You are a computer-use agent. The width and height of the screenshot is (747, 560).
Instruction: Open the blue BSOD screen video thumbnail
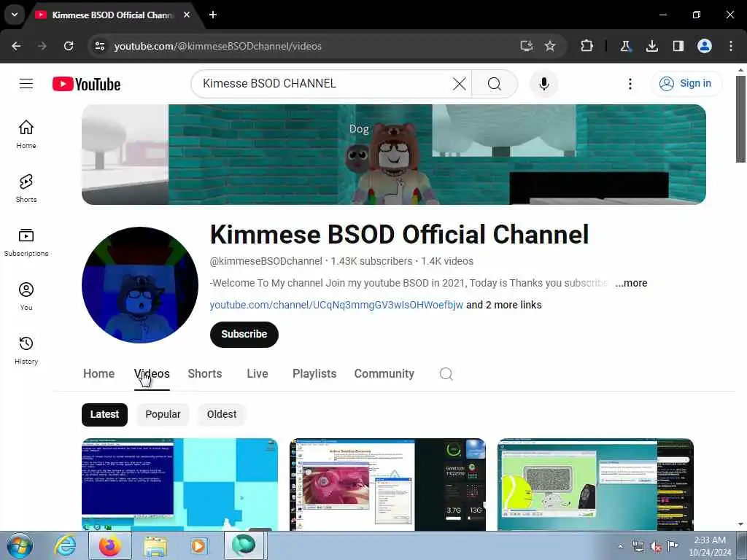point(179,484)
